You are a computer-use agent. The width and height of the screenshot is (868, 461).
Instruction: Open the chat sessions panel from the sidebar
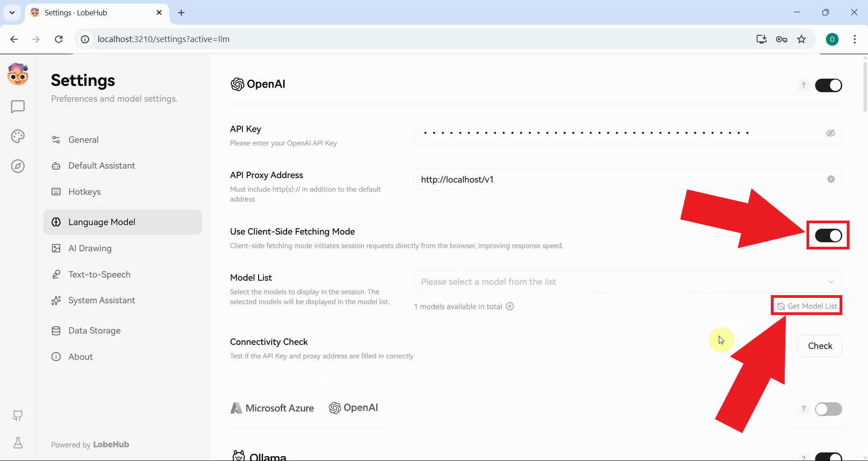point(17,107)
